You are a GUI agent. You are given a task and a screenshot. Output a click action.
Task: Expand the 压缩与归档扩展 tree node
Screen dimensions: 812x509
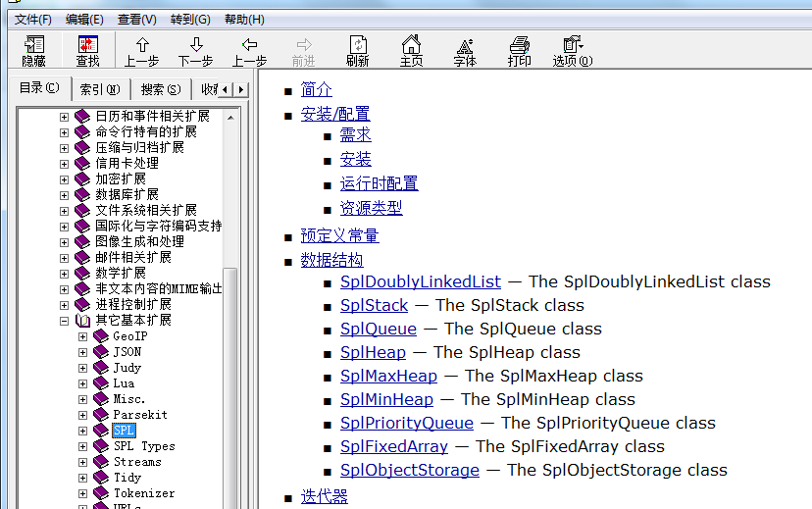tap(64, 148)
